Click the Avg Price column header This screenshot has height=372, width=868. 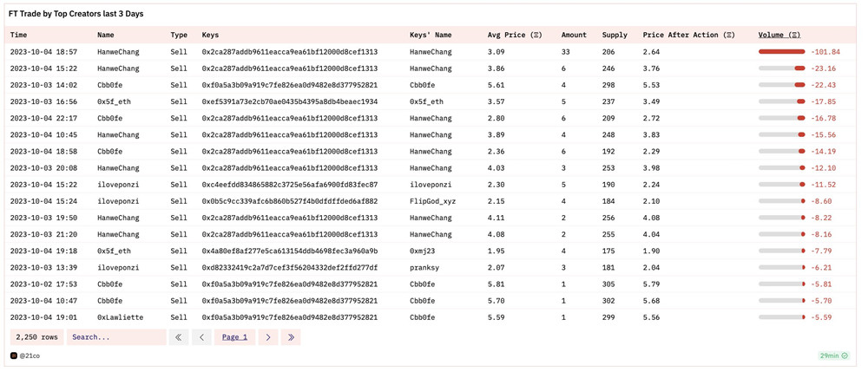point(514,35)
